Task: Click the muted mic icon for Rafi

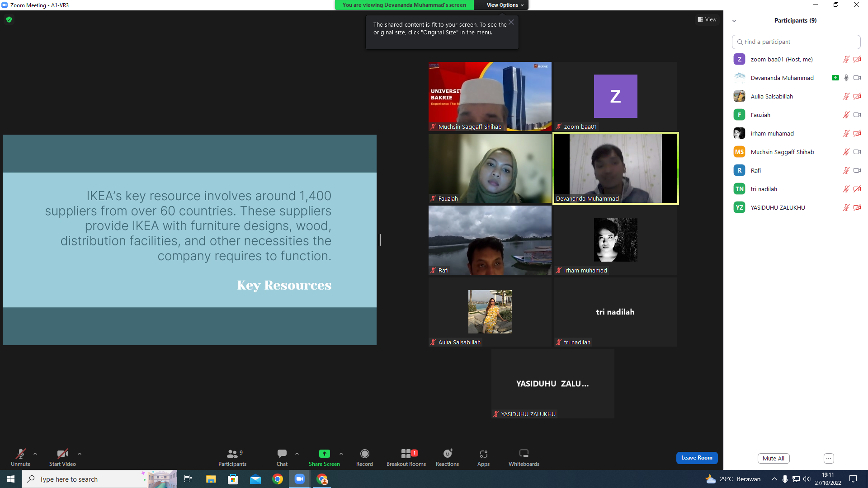Action: click(846, 170)
